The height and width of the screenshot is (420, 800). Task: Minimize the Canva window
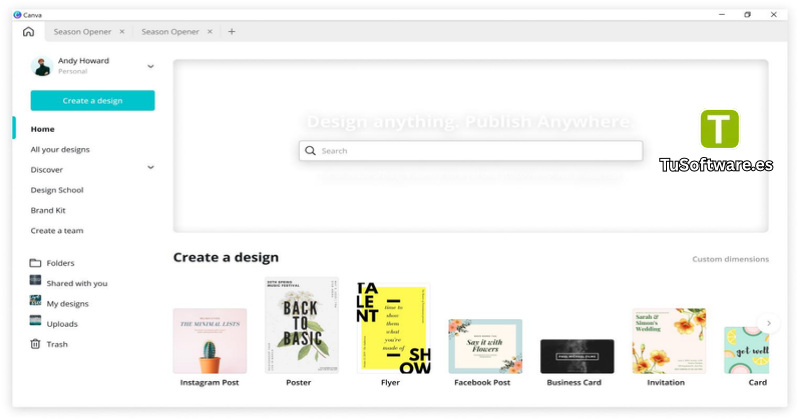[721, 15]
